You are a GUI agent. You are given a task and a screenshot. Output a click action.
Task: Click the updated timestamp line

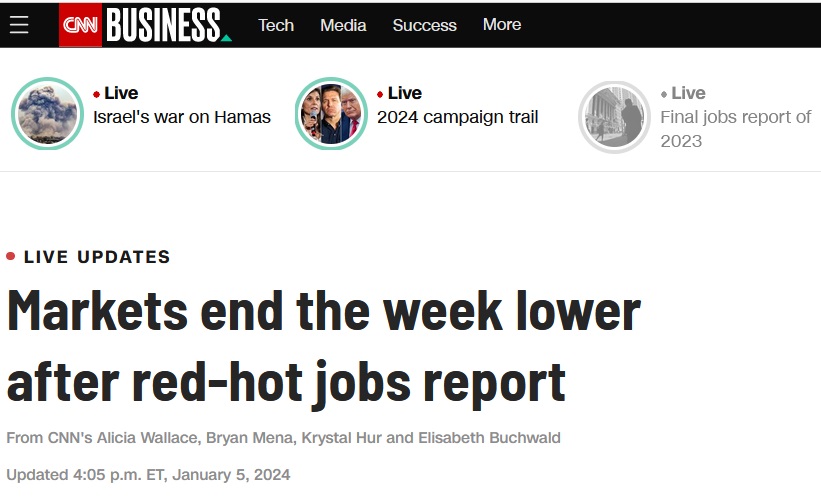(148, 474)
